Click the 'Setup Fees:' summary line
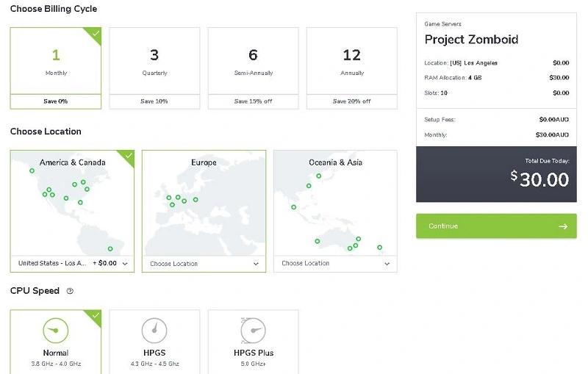588x374 pixels. pyautogui.click(x=497, y=120)
